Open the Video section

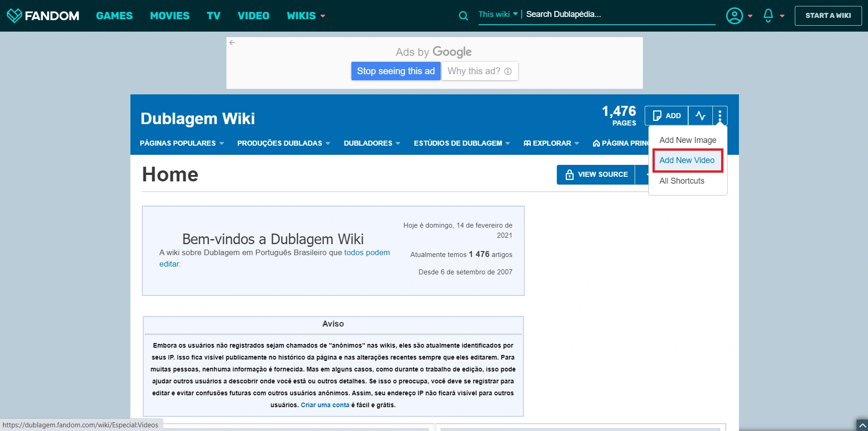[x=253, y=16]
